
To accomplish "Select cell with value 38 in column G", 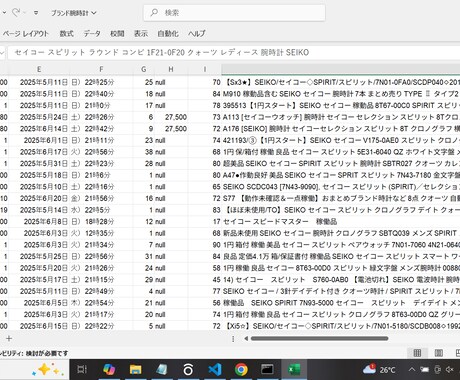I will click(144, 152).
